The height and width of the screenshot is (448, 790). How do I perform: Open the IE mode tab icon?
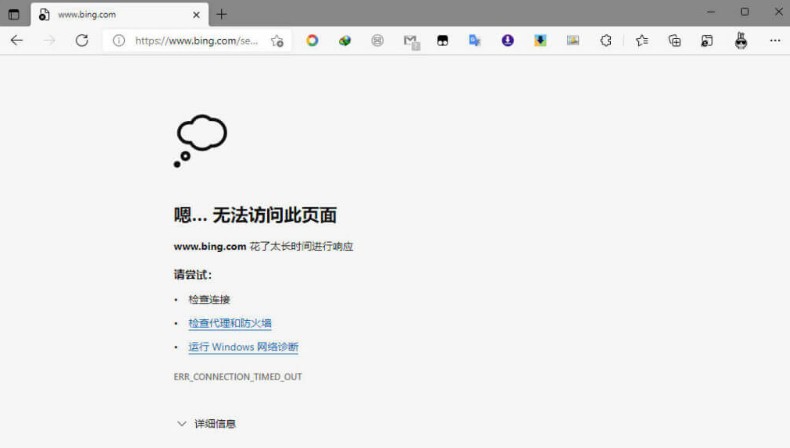click(707, 40)
